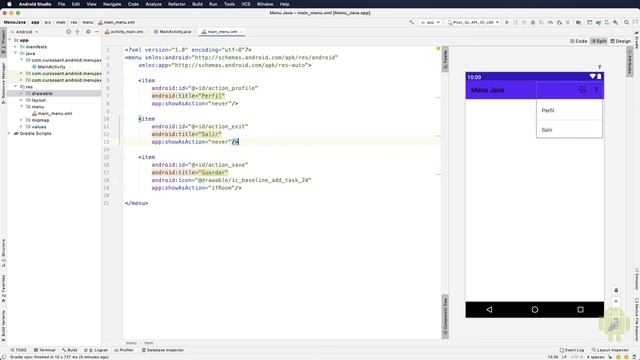Click the Debug app bug icon
The image size is (640, 360).
click(533, 22)
